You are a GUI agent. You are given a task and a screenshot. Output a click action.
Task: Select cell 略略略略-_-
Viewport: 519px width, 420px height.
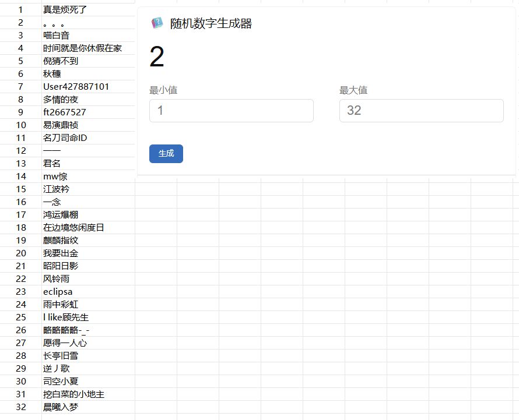coord(89,330)
